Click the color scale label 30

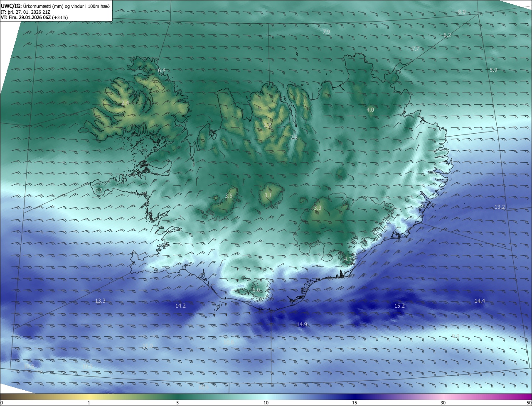point(443,403)
